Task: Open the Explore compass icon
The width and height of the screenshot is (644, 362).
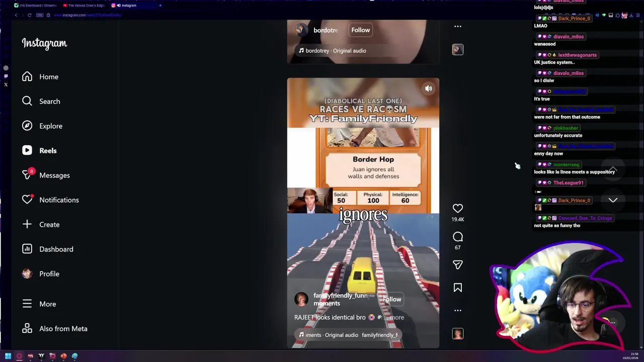Action: pos(27,126)
